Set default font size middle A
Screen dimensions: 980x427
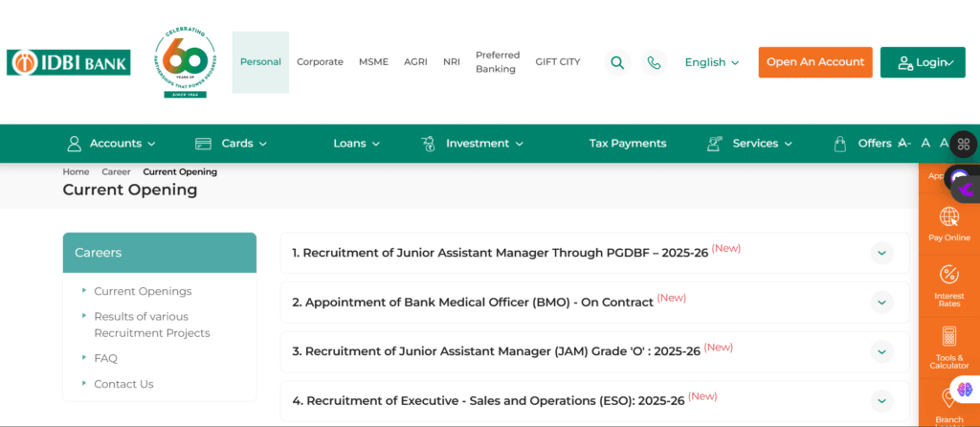[925, 144]
